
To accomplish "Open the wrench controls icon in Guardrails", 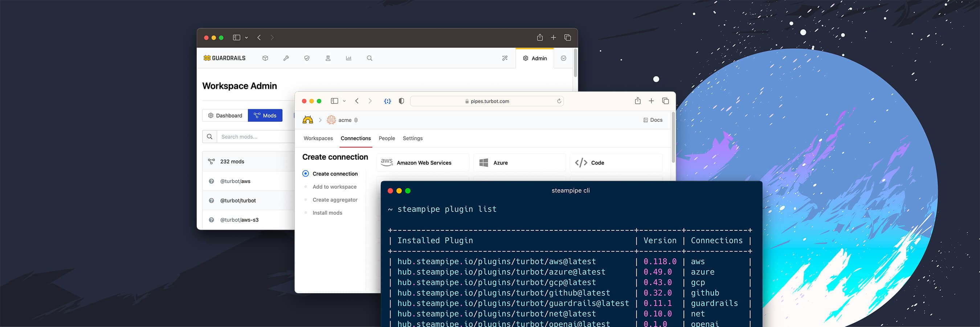I will pos(286,58).
